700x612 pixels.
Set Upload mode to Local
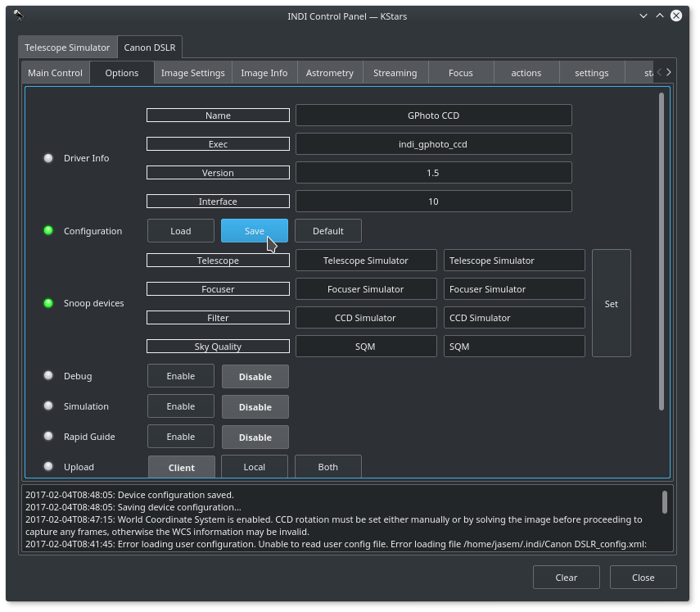(255, 467)
